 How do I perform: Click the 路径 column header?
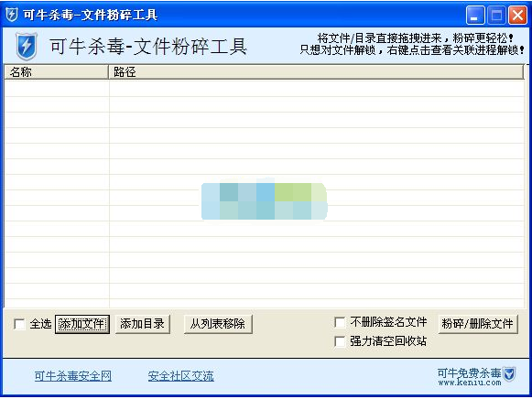(x=316, y=72)
